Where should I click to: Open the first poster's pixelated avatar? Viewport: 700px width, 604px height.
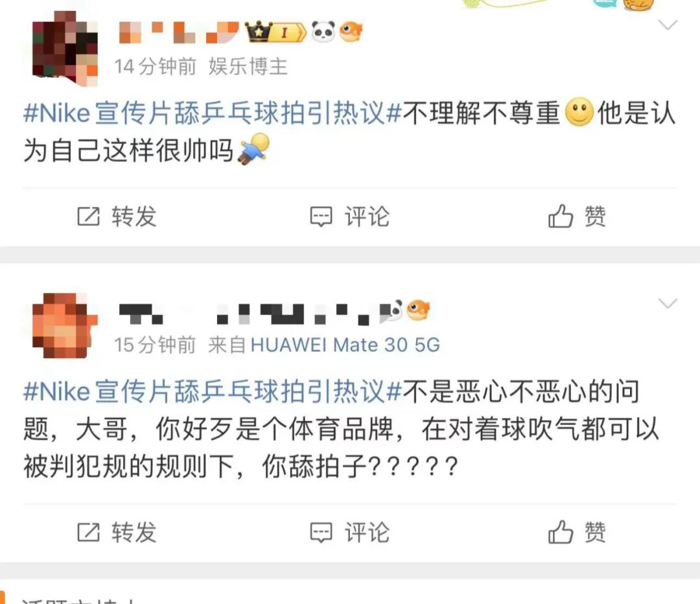click(x=65, y=48)
